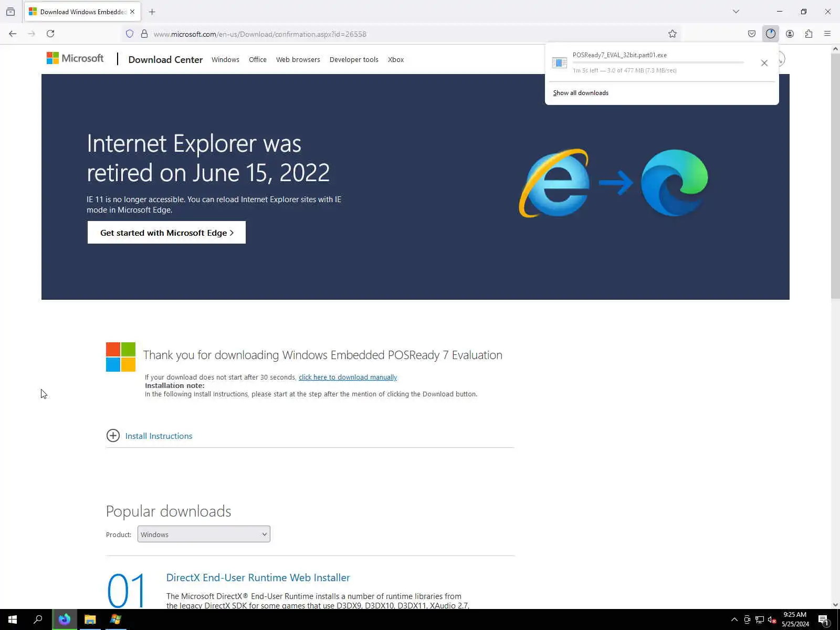Open the Firefox View icon at top-left
Viewport: 840px width, 630px height.
click(x=10, y=12)
